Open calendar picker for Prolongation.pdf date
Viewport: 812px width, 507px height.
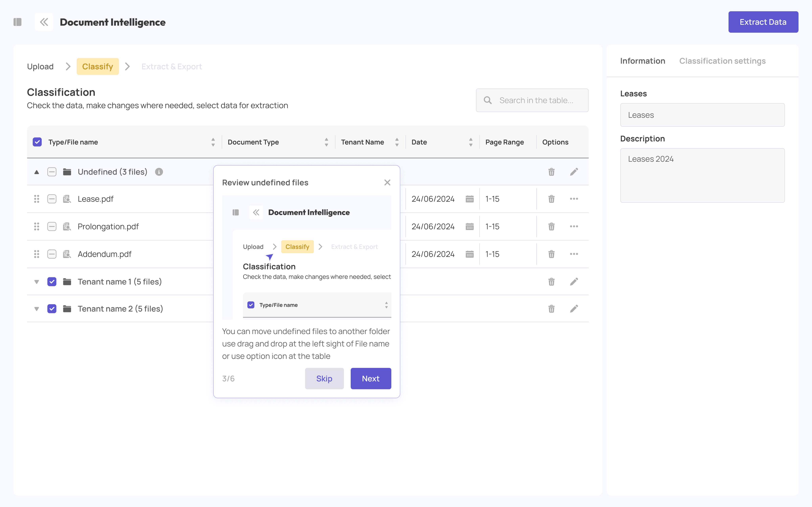click(469, 227)
